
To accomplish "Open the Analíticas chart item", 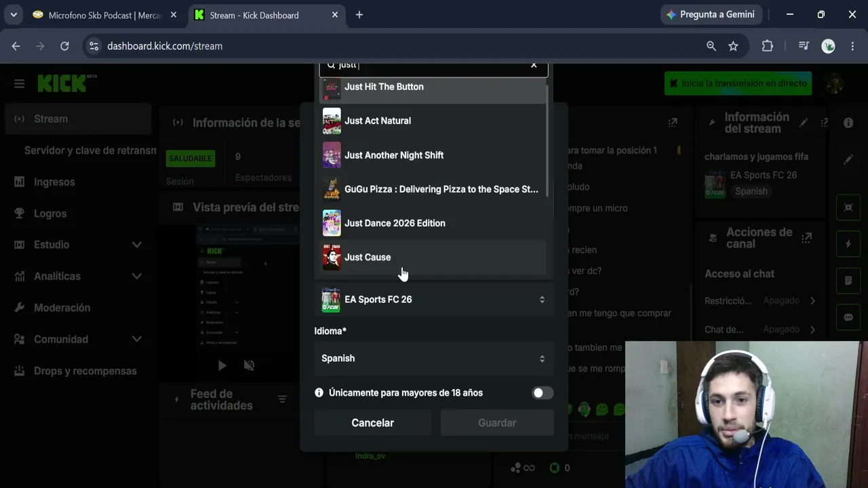I will coord(57,277).
